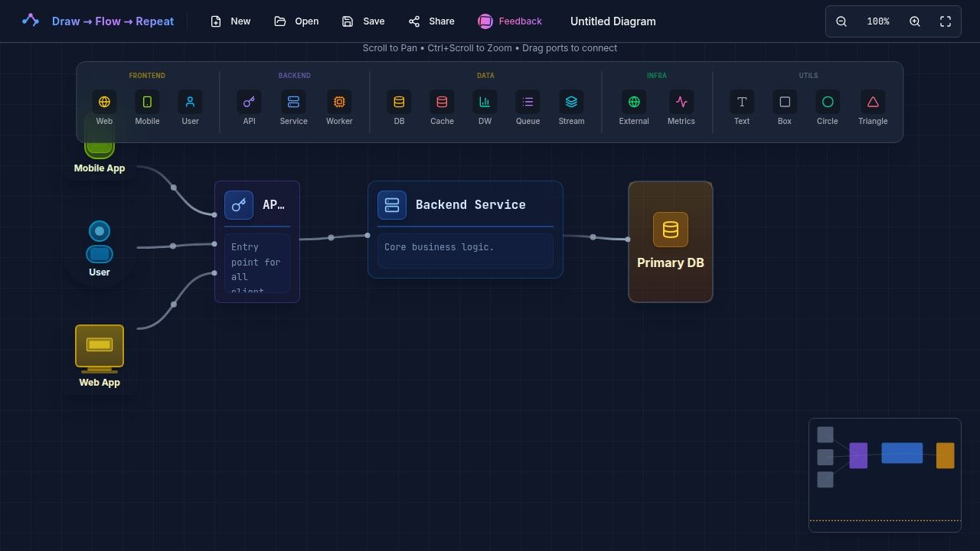
Task: Click the server icon in Backend Service node
Action: click(392, 205)
